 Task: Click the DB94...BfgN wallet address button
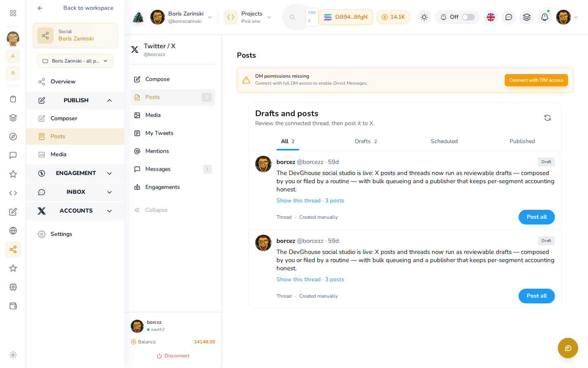pyautogui.click(x=345, y=17)
